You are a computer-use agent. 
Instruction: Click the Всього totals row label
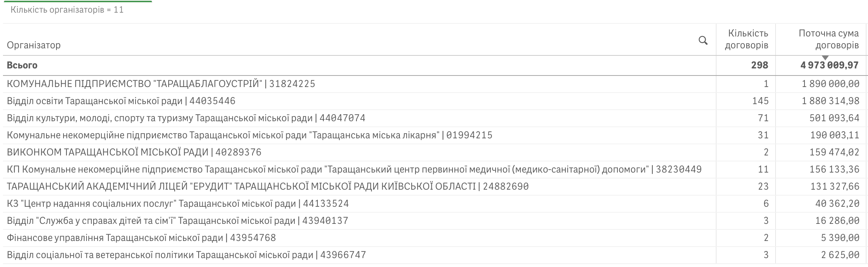(x=22, y=65)
